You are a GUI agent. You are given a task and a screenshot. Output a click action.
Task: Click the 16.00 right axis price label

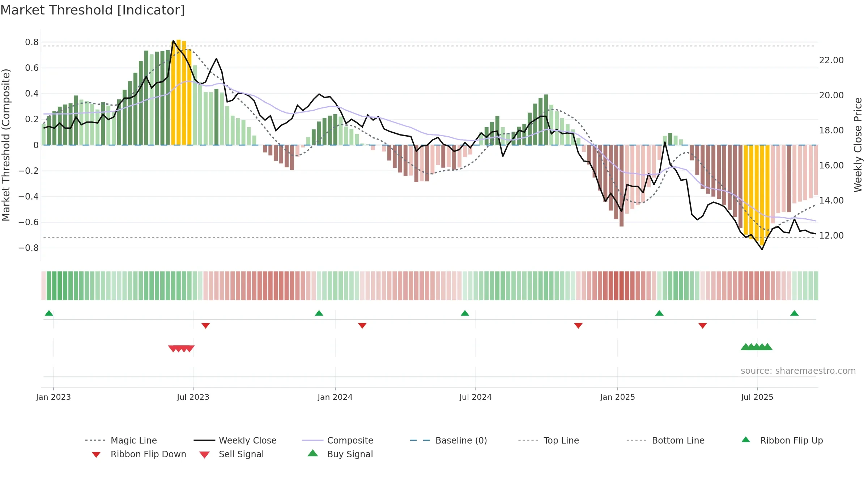pos(831,166)
